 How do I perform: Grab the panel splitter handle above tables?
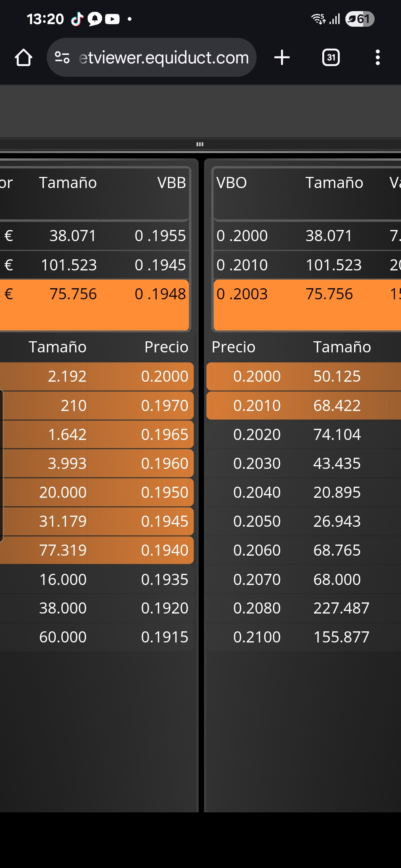pyautogui.click(x=200, y=144)
